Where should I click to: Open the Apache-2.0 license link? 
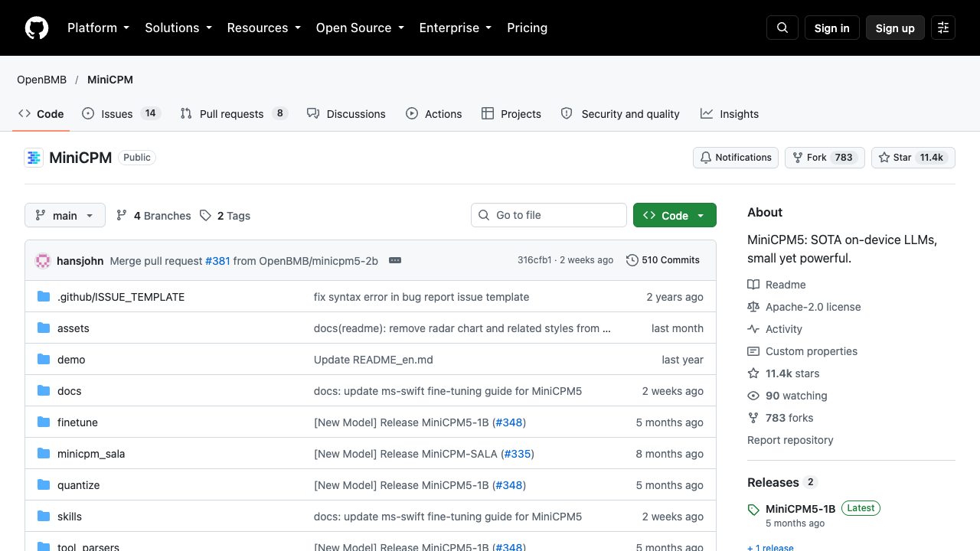pyautogui.click(x=804, y=307)
